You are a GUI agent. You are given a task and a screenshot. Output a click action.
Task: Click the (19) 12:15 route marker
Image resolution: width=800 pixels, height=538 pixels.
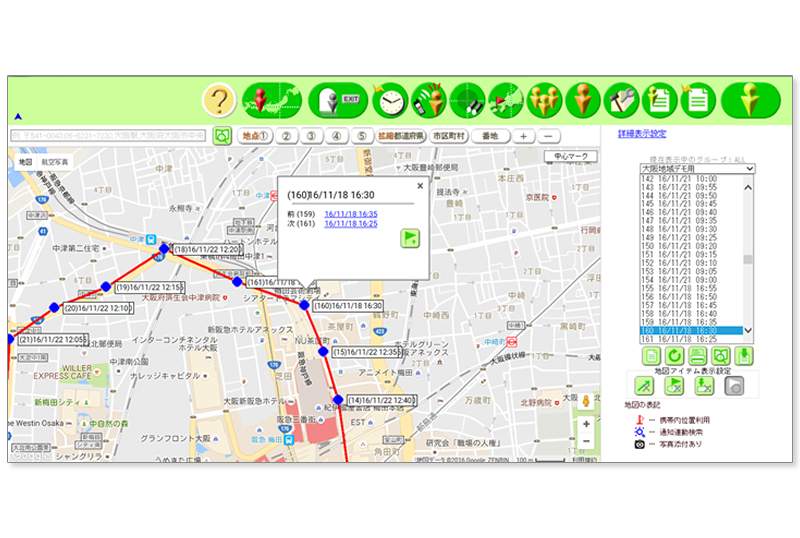tap(106, 287)
